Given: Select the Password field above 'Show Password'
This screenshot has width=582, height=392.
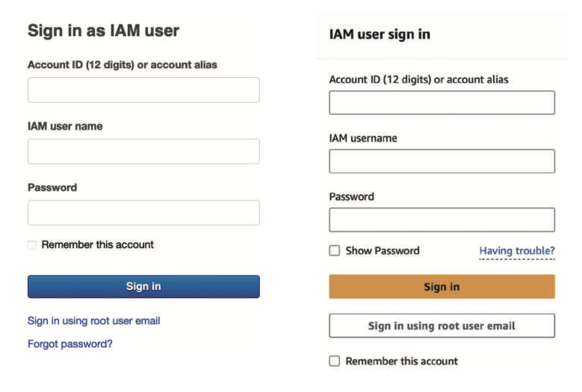Looking at the screenshot, I should [442, 220].
